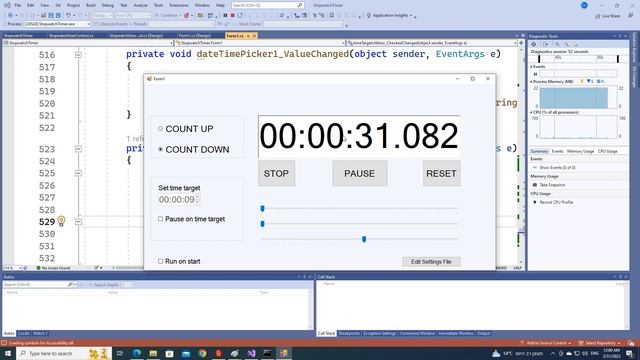Open Diagnostic Tools settings gear icon

tap(533, 44)
